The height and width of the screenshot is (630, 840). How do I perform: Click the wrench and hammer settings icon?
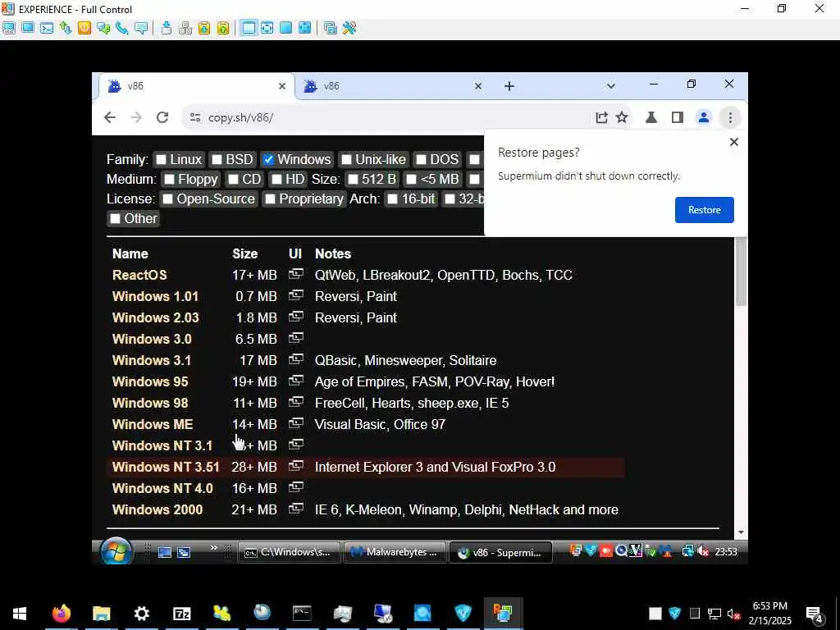349,28
